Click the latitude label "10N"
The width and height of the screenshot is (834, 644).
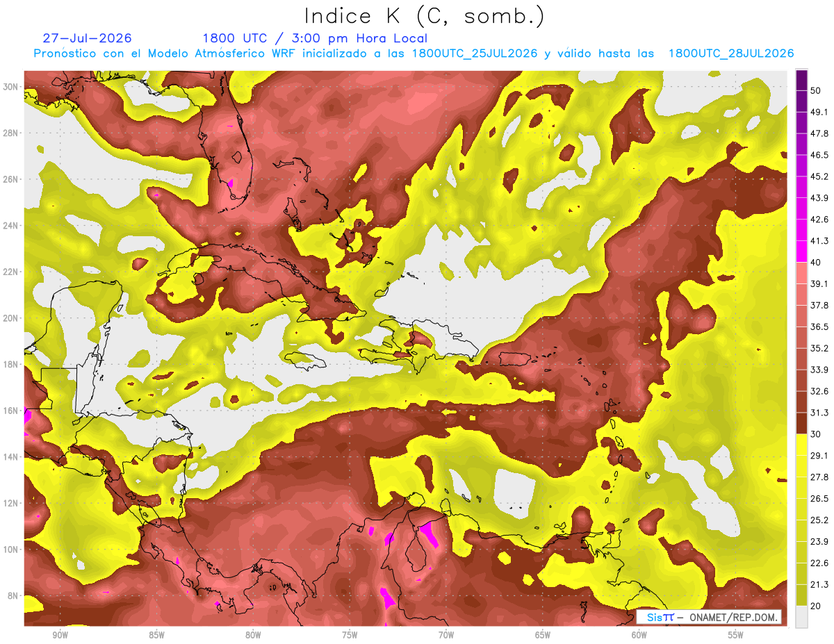pyautogui.click(x=10, y=549)
